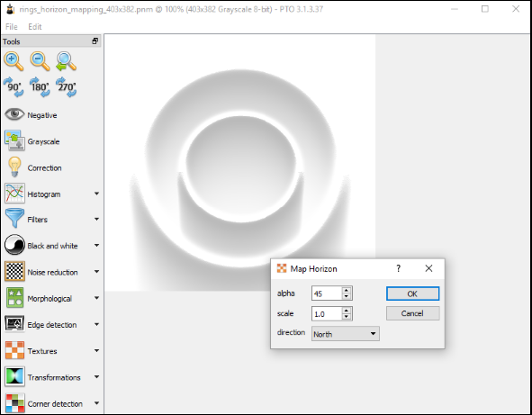Close the Map Horizon dialog
This screenshot has height=415, width=532.
[428, 268]
